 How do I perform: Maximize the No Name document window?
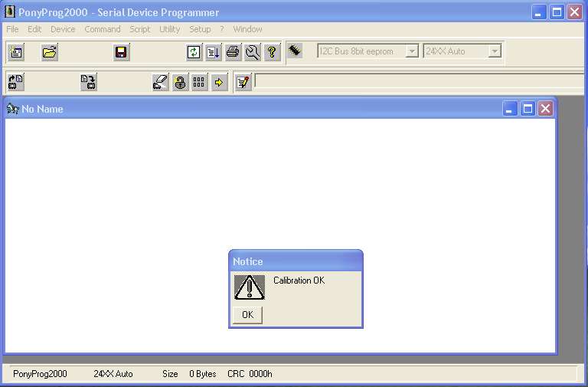pyautogui.click(x=528, y=109)
